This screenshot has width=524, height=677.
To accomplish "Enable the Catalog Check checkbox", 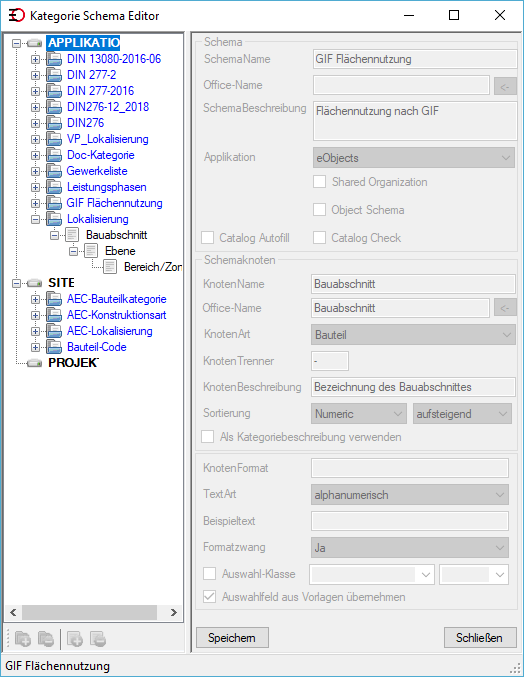I will pyautogui.click(x=319, y=237).
